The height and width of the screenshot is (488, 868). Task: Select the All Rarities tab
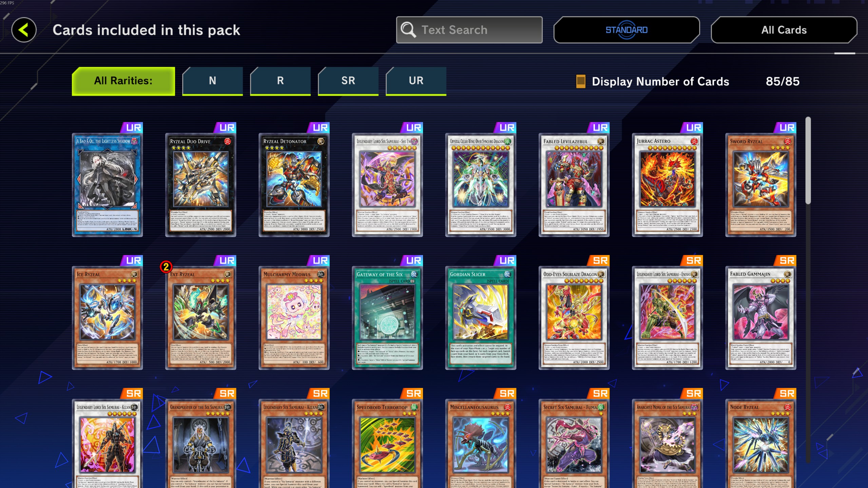[x=123, y=81]
